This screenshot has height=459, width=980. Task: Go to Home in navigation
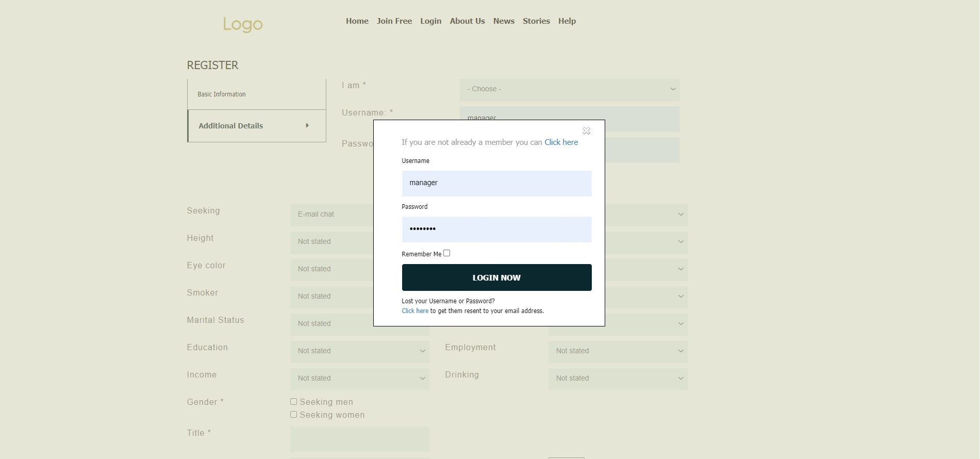coord(357,21)
